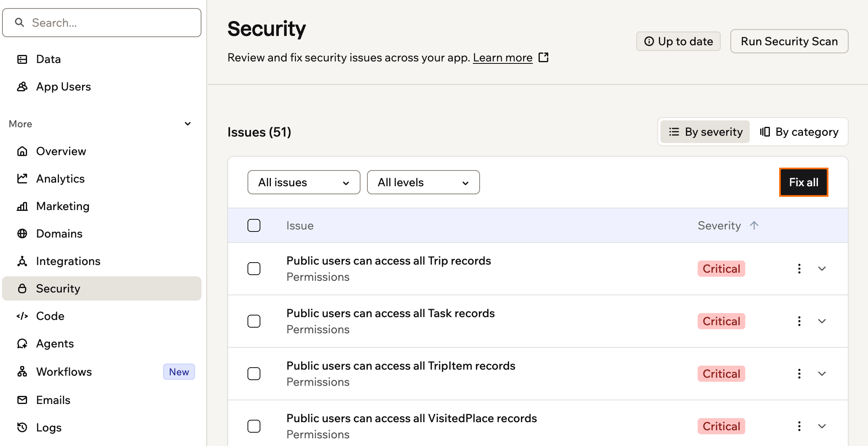Sort issues using the Severity arrow
This screenshot has width=868, height=446.
pos(754,225)
